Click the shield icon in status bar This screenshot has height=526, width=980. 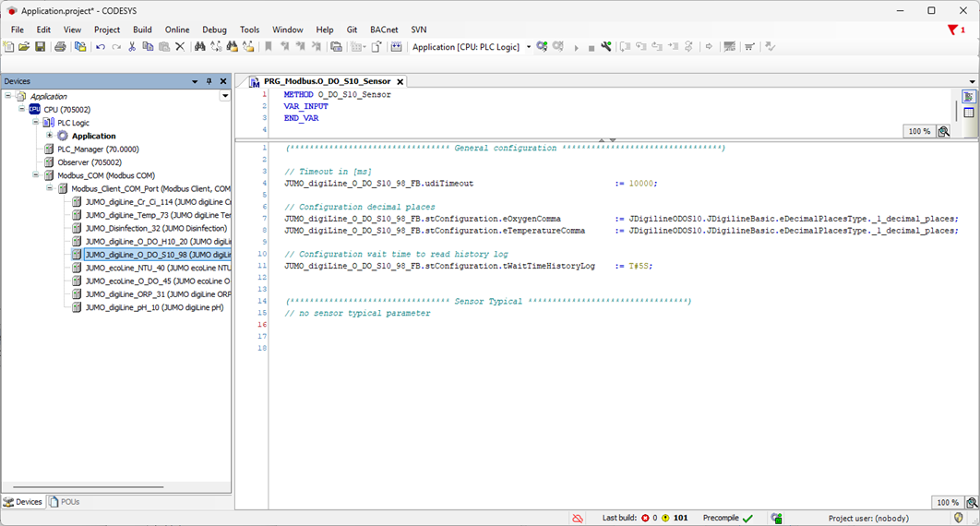[959, 518]
